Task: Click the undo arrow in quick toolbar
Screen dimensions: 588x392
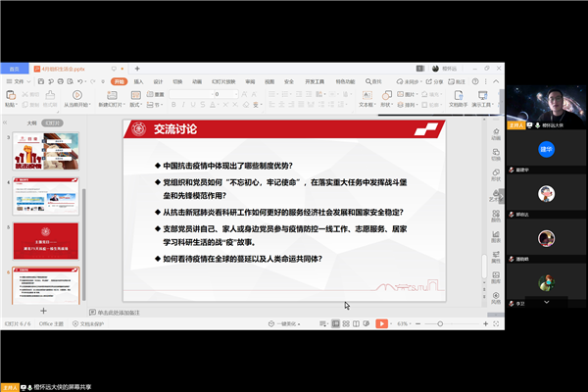Action: click(77, 82)
